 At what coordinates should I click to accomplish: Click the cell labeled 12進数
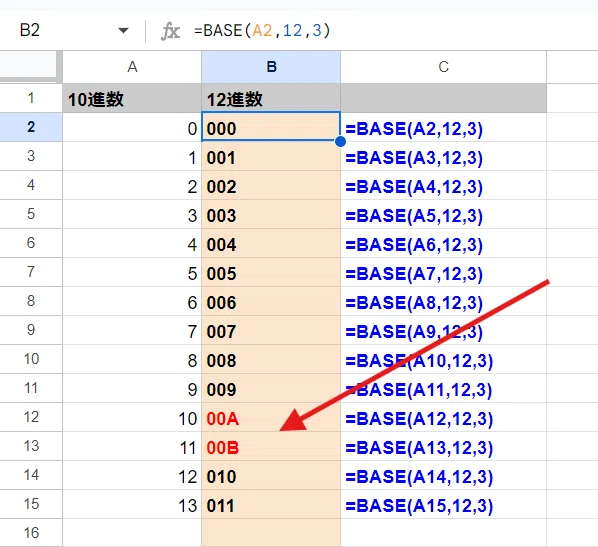point(271,98)
